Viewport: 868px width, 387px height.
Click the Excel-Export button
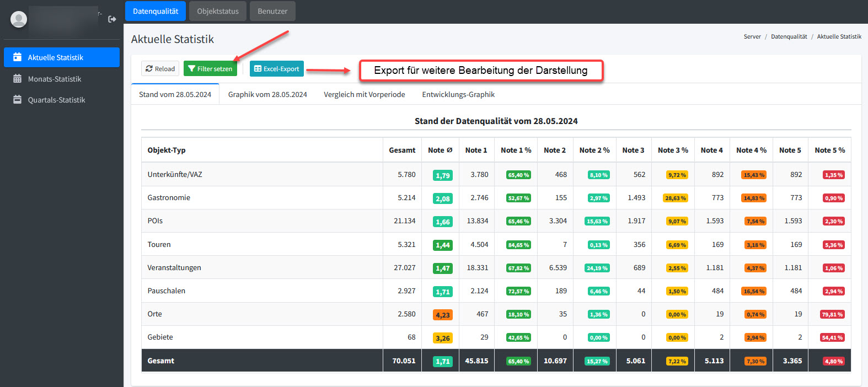point(277,69)
